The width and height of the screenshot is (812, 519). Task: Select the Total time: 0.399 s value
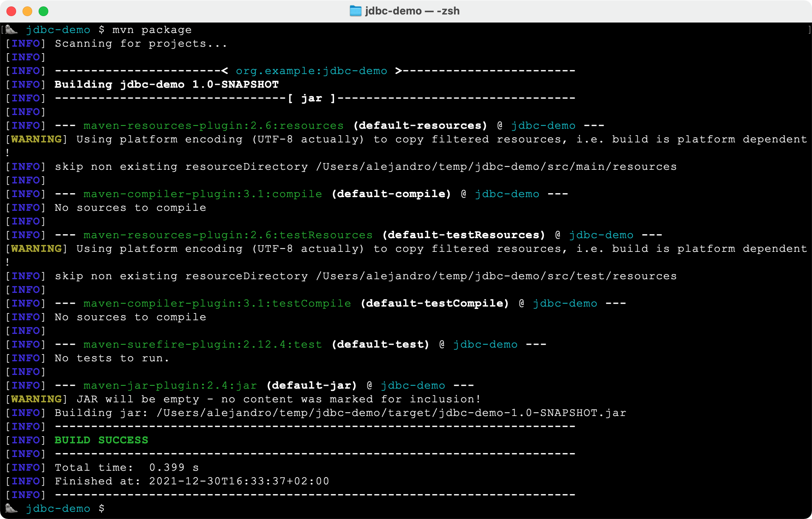127,467
